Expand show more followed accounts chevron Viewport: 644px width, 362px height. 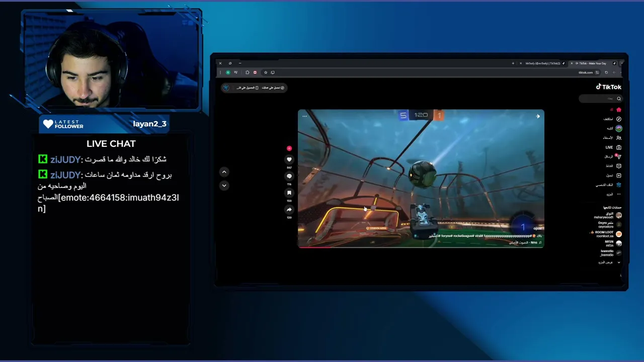[619, 262]
